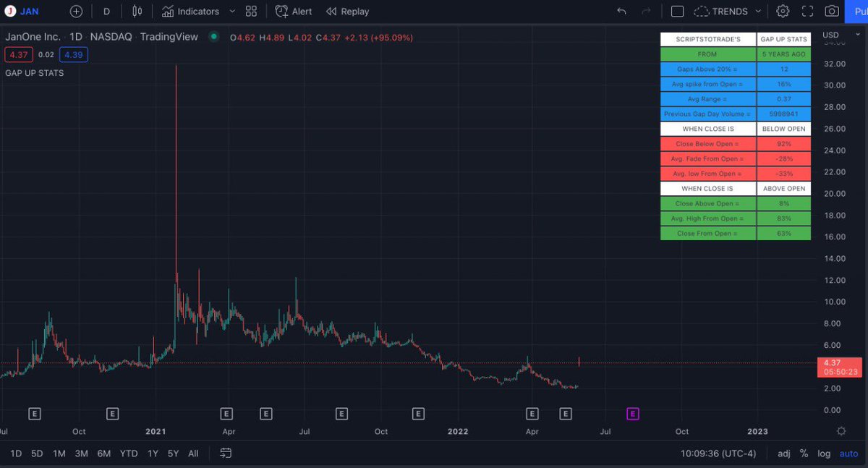Set range to All

coord(193,454)
